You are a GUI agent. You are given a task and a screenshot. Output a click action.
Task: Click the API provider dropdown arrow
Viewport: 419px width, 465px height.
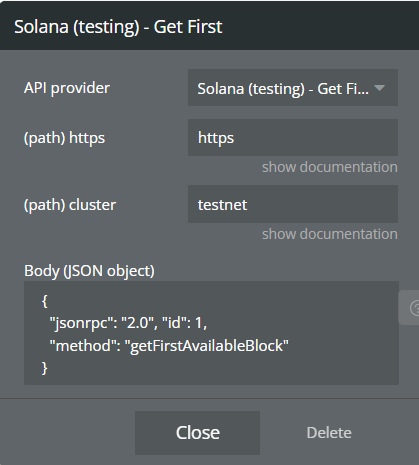point(379,88)
